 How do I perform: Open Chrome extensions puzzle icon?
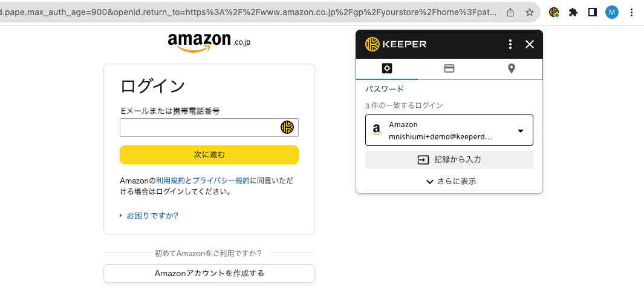573,12
